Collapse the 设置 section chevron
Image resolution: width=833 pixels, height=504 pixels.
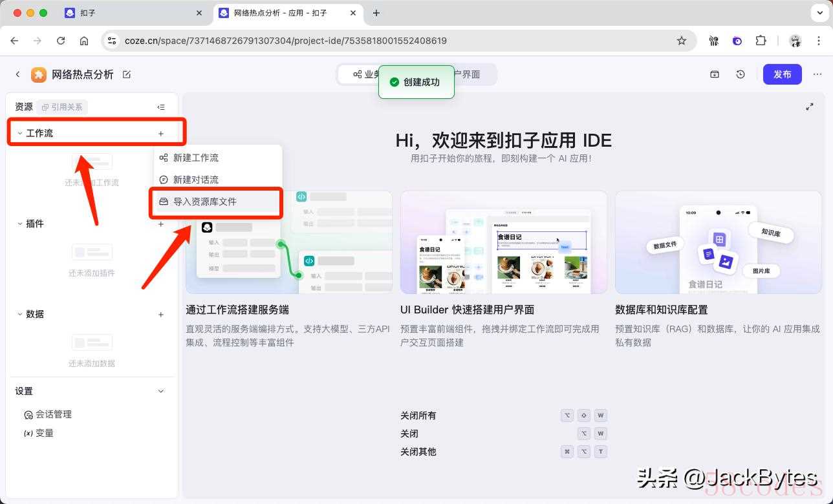click(161, 391)
